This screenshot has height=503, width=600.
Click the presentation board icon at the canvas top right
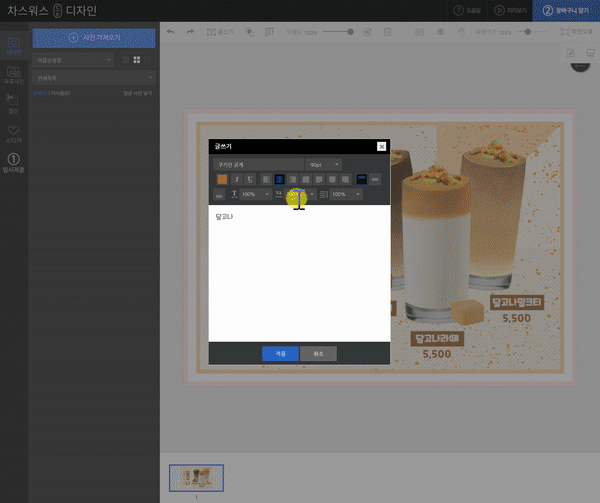coord(590,53)
